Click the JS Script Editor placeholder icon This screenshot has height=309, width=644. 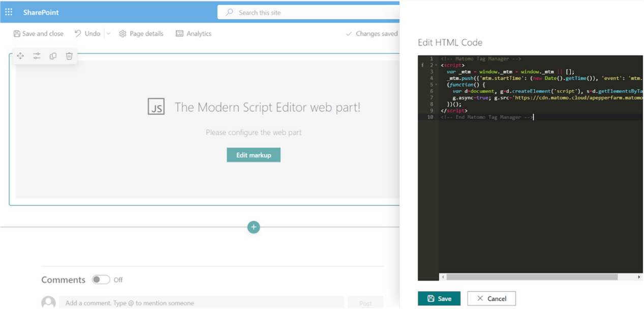156,106
